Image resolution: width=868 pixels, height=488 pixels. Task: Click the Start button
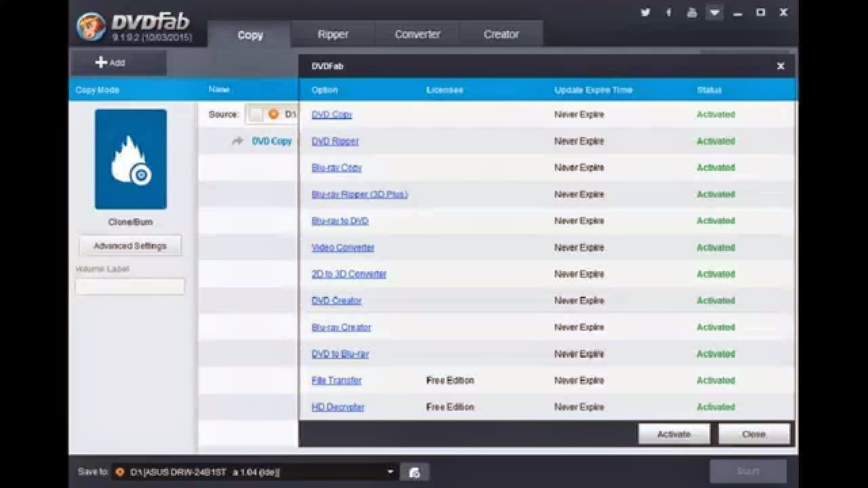click(748, 471)
